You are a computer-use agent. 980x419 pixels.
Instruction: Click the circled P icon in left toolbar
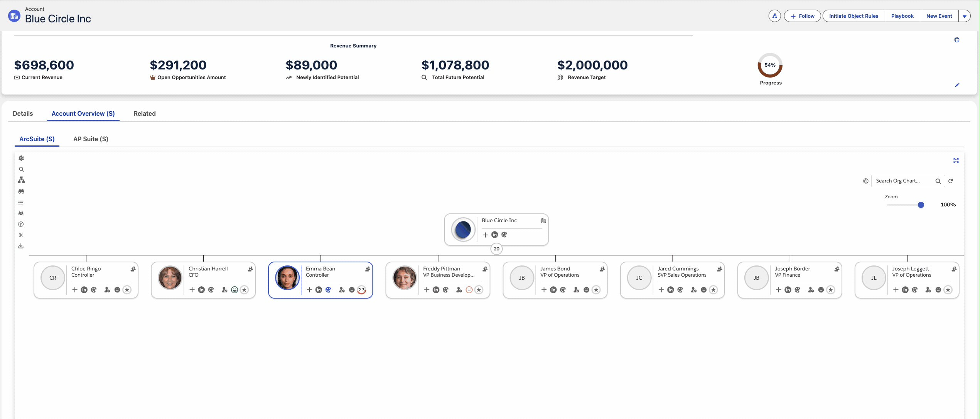(21, 224)
